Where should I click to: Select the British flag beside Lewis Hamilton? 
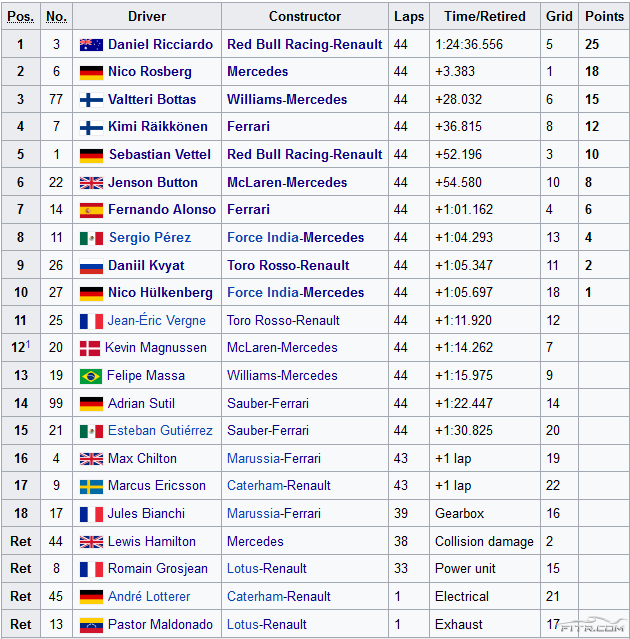click(x=91, y=542)
